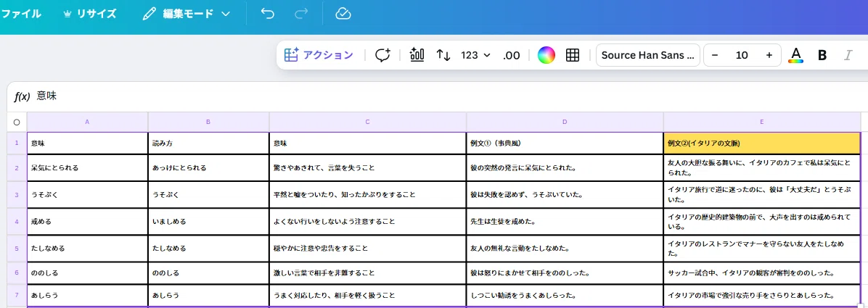This screenshot has height=308, width=868.
Task: Select row 7 header
Action: 17,295
